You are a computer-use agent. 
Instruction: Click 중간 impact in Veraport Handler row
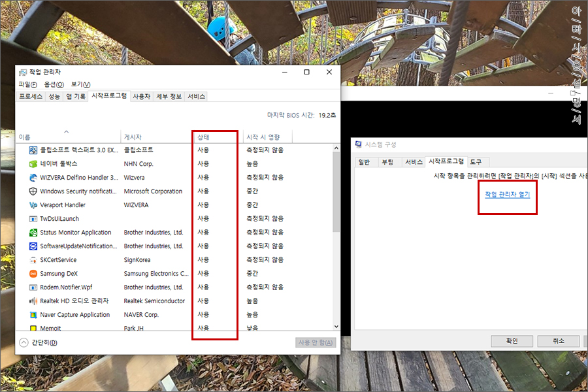coord(252,204)
